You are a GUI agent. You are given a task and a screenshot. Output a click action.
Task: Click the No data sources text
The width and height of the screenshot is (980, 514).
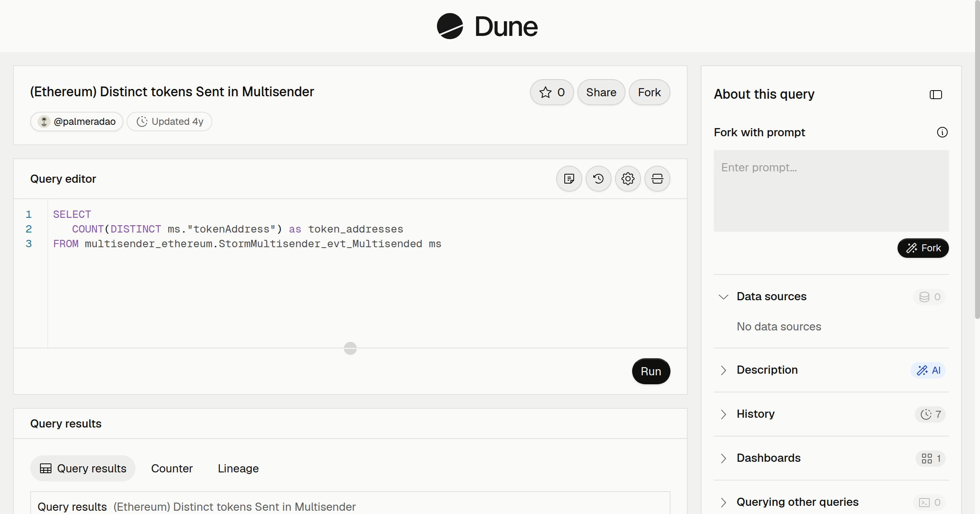click(x=779, y=326)
